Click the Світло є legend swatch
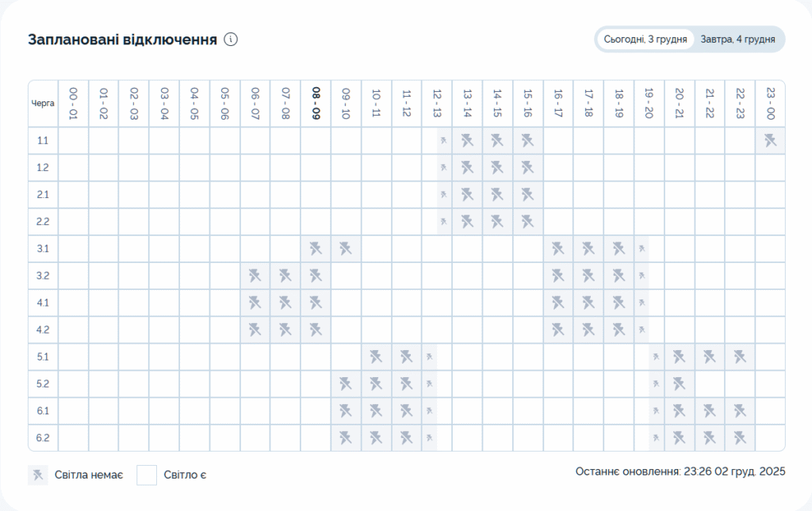 point(147,475)
